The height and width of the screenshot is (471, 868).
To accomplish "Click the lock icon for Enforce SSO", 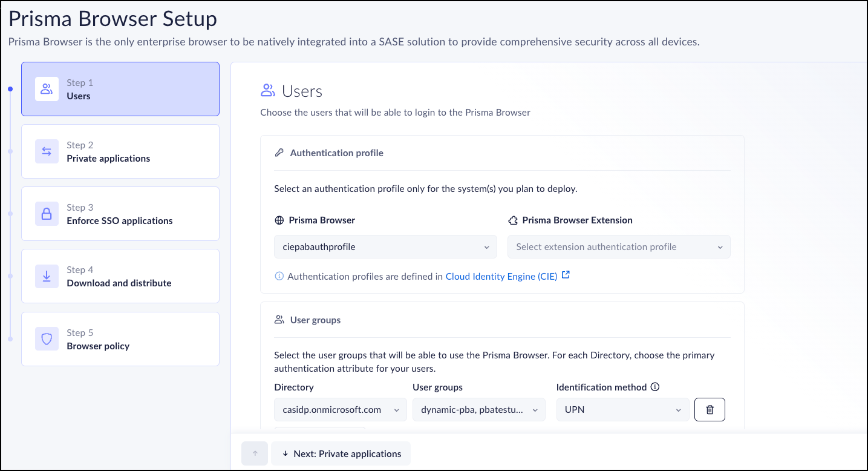I will tap(47, 214).
